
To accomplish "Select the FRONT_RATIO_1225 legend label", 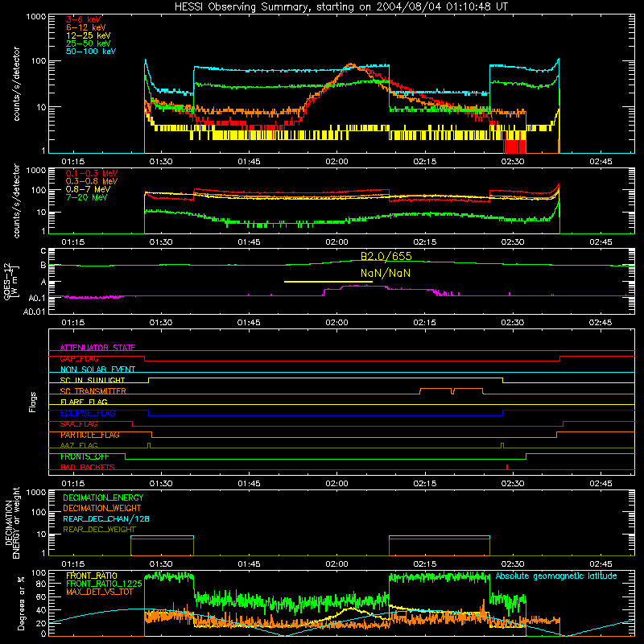I will tap(104, 584).
